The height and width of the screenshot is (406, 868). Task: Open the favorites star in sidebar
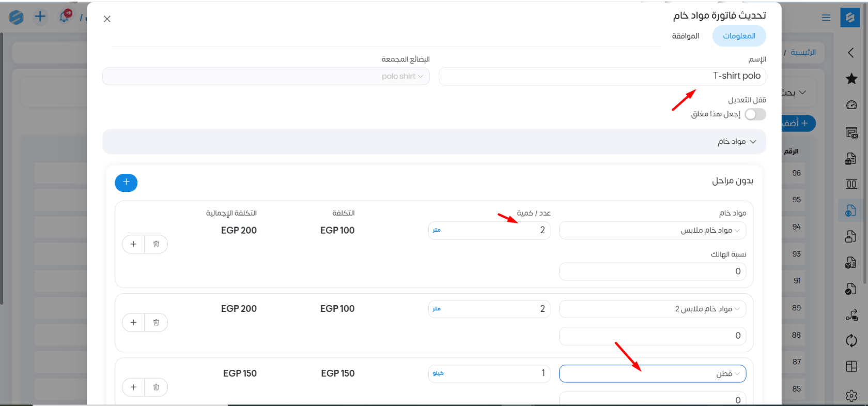851,79
